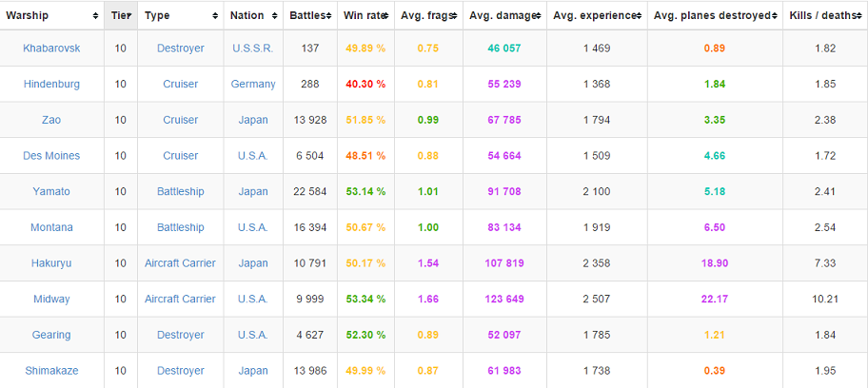This screenshot has width=868, height=388.
Task: Open the Montana warship link
Action: pyautogui.click(x=51, y=227)
